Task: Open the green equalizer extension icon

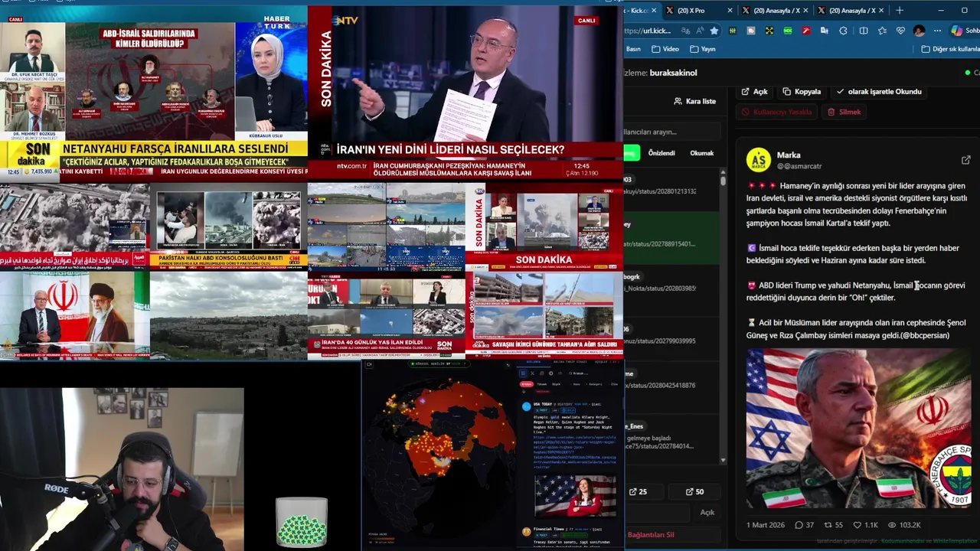Action: (733, 31)
